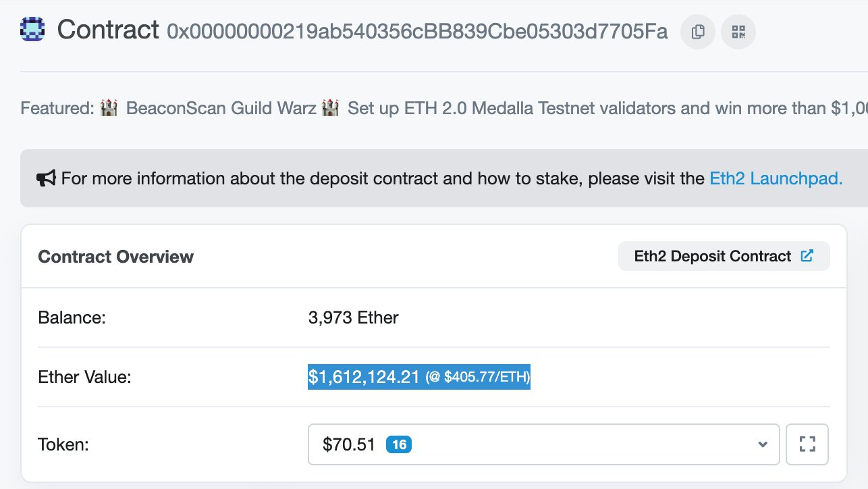The image size is (868, 489).
Task: Click the $70.51 token value
Action: 349,444
